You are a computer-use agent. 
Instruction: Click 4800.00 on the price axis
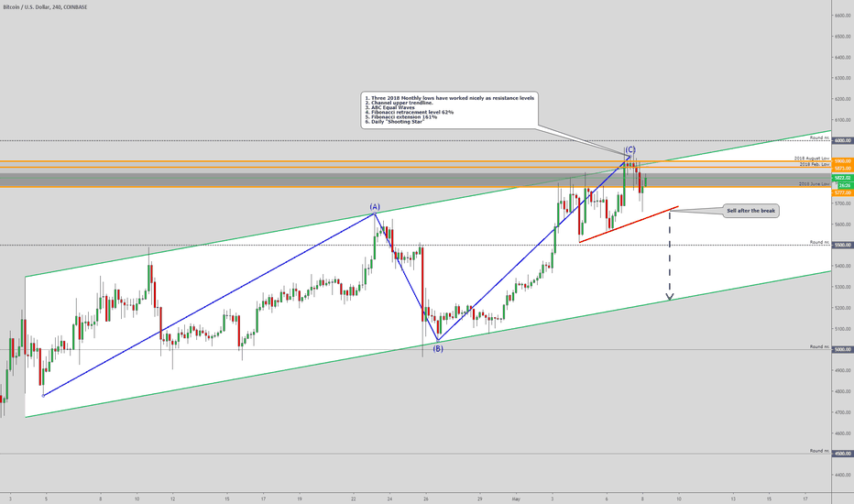tap(843, 391)
